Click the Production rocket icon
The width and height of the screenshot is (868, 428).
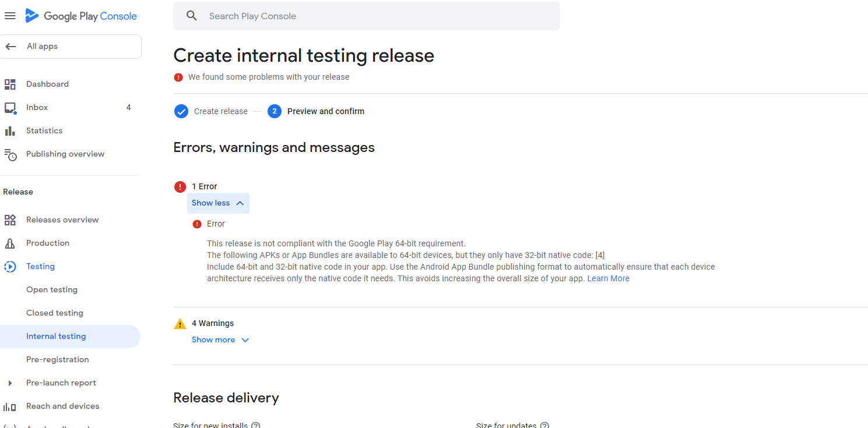10,243
